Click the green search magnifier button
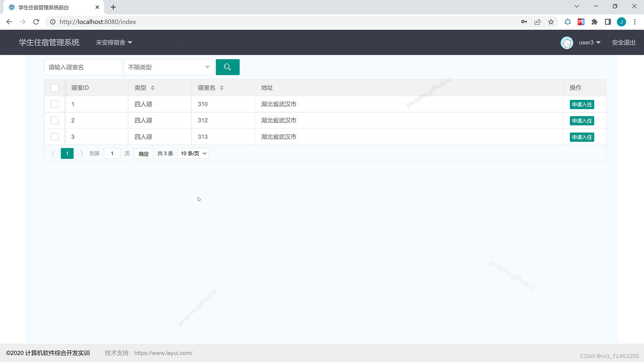The height and width of the screenshot is (362, 644). (227, 67)
